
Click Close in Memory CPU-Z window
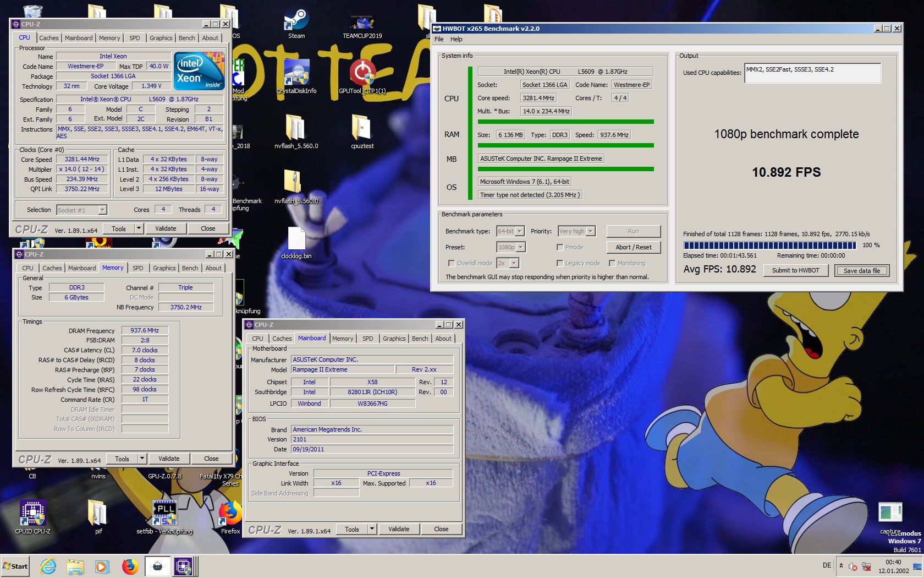[211, 459]
